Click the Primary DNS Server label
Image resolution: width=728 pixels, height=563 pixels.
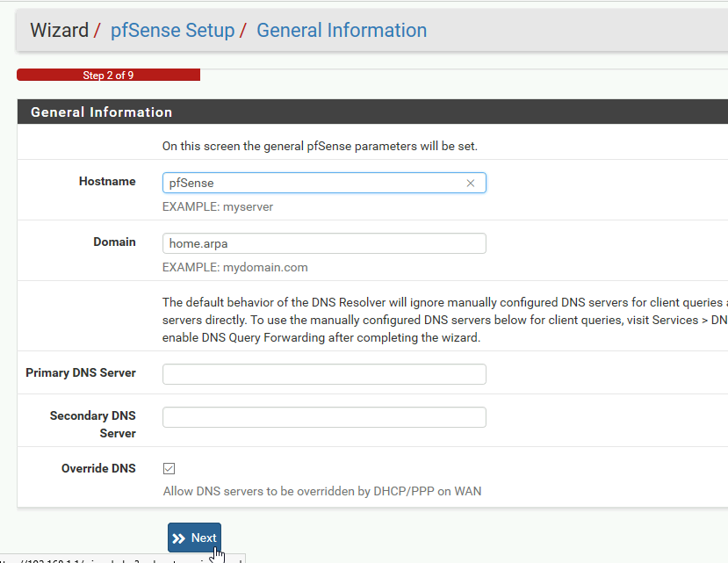coord(81,373)
